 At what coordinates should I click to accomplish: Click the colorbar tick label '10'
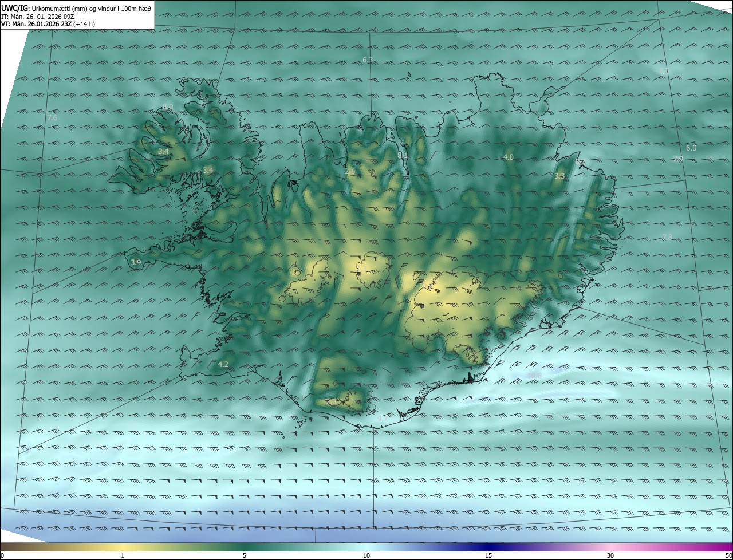tap(366, 555)
